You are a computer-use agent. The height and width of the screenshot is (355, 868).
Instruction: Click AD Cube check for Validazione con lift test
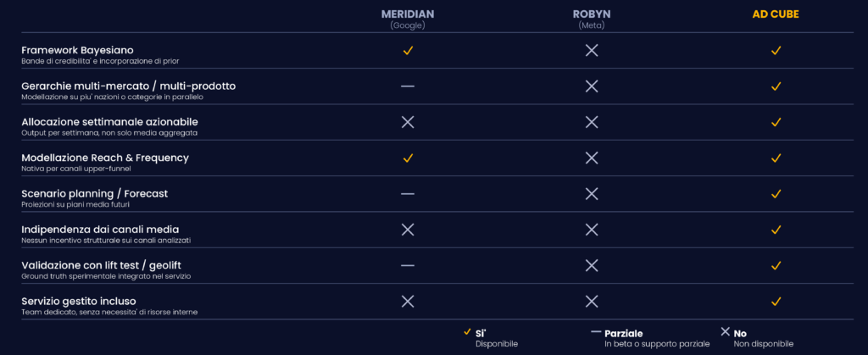[776, 265]
